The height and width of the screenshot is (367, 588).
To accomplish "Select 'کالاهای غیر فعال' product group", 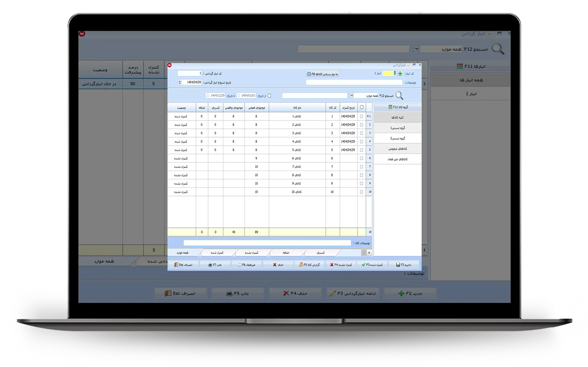I will click(x=397, y=159).
